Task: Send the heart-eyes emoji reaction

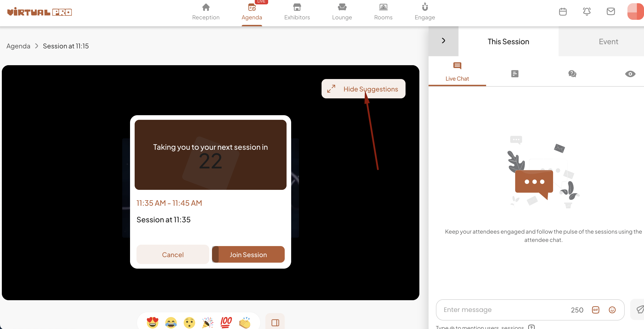Action: coord(153,322)
